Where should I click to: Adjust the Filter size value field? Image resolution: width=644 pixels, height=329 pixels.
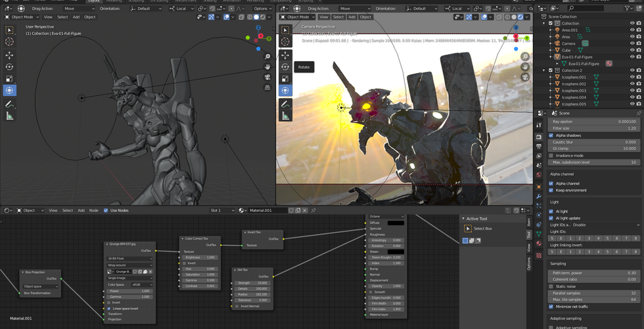594,128
